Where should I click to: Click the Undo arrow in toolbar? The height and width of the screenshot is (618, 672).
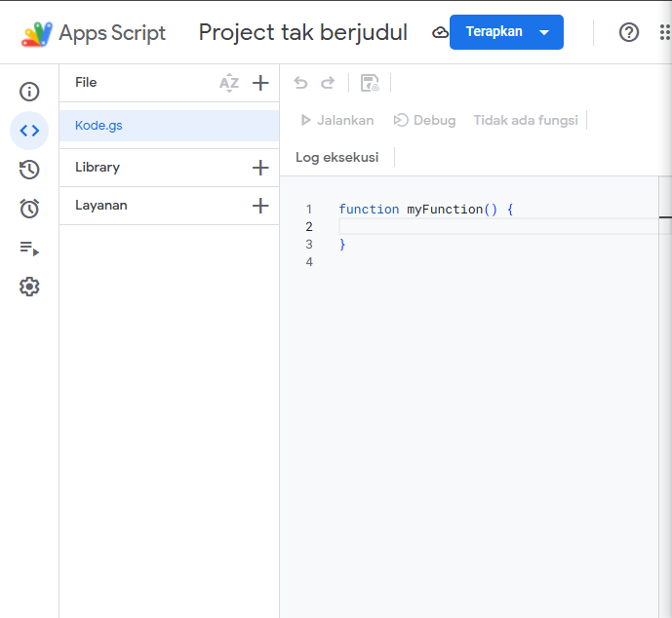click(x=301, y=83)
